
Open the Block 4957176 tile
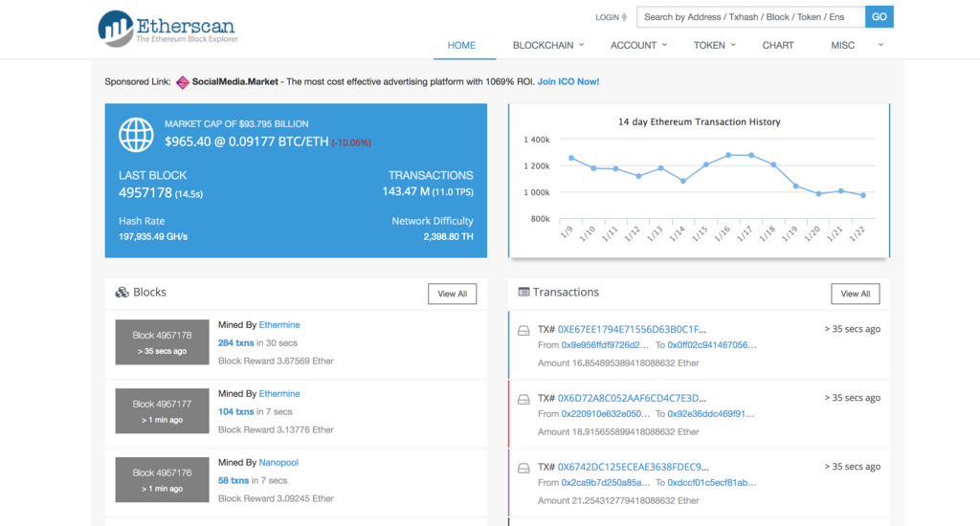point(162,480)
